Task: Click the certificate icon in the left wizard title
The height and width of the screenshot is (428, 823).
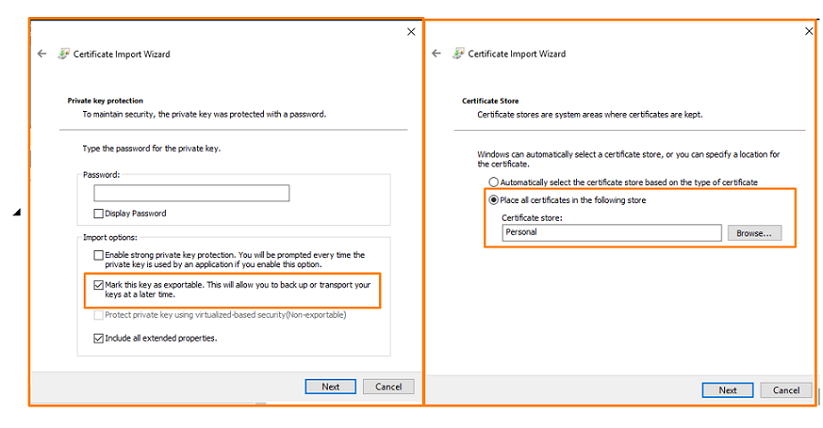Action: [x=63, y=54]
